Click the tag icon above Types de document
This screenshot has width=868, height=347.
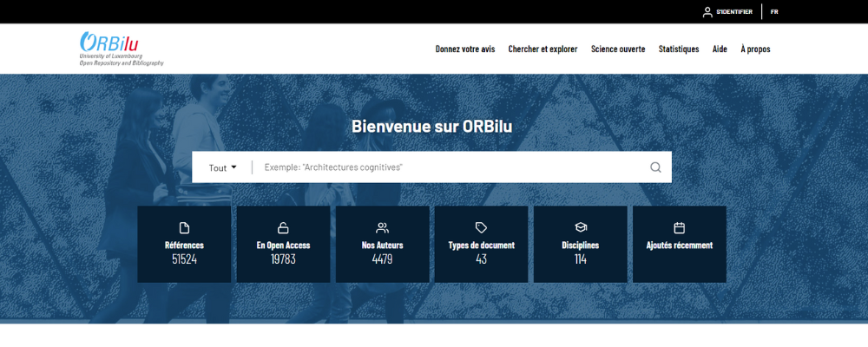tap(481, 227)
